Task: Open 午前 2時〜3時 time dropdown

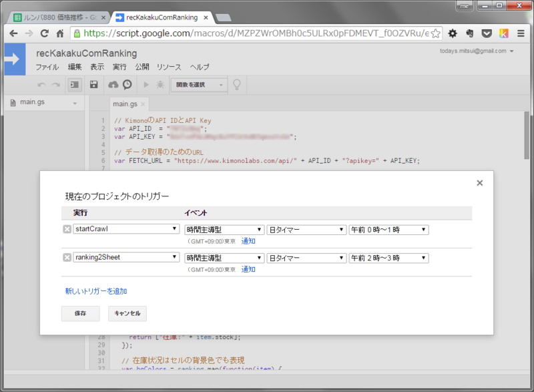Action: click(388, 258)
